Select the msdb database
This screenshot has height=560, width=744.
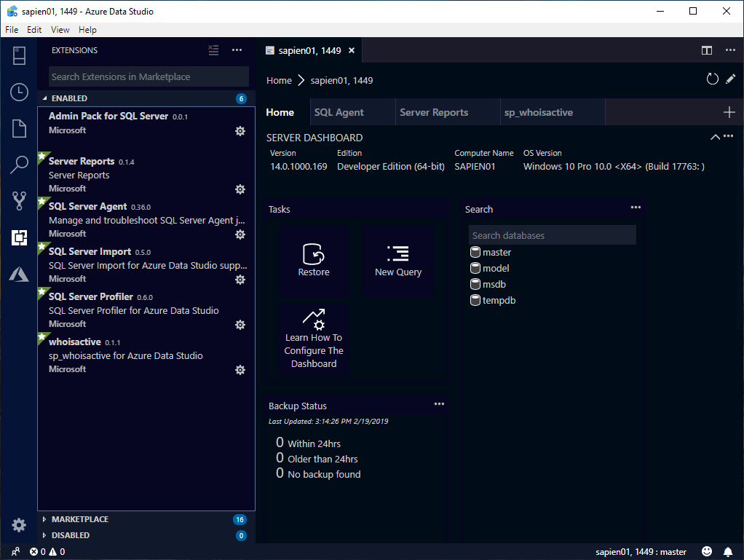click(488, 285)
